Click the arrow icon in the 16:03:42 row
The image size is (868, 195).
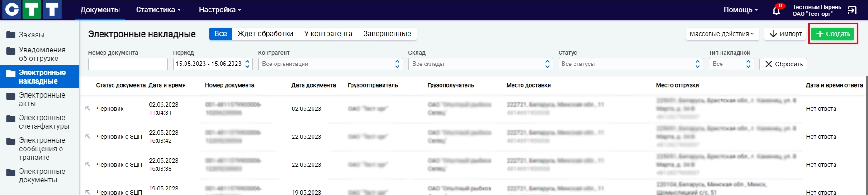click(88, 136)
